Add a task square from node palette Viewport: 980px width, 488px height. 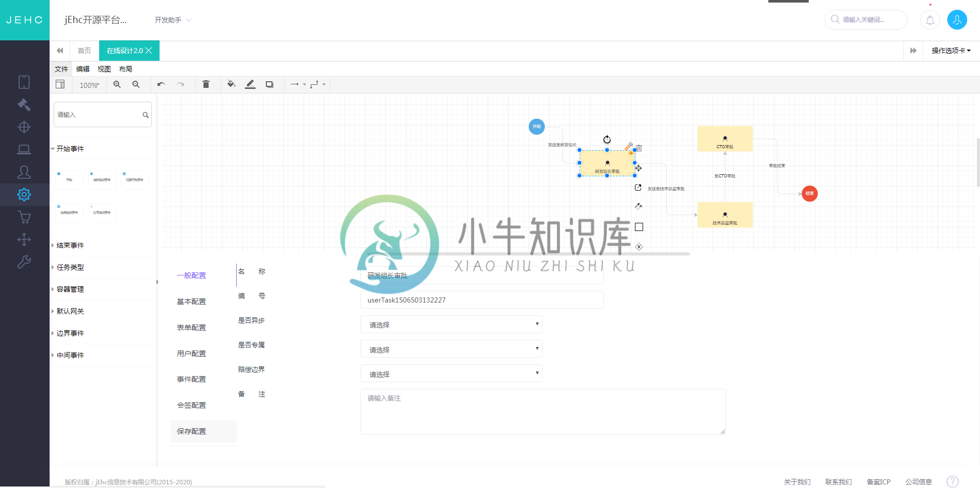[x=639, y=227]
